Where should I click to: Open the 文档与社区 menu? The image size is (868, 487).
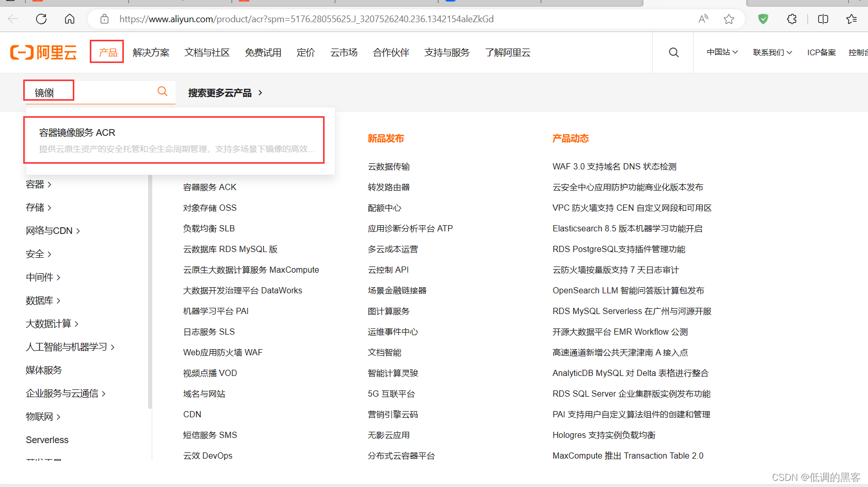click(207, 52)
